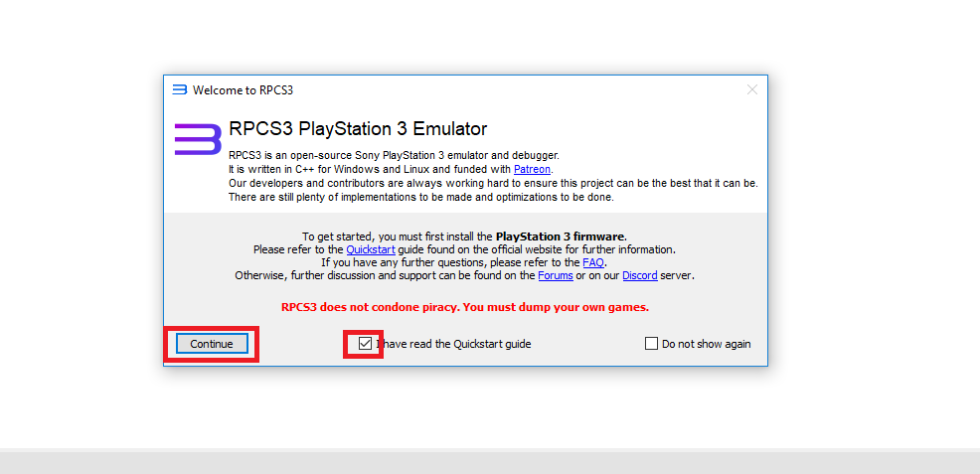Click the 'RPCS3 PlayStation 3 Emulator' heading
980x474 pixels.
(x=358, y=129)
